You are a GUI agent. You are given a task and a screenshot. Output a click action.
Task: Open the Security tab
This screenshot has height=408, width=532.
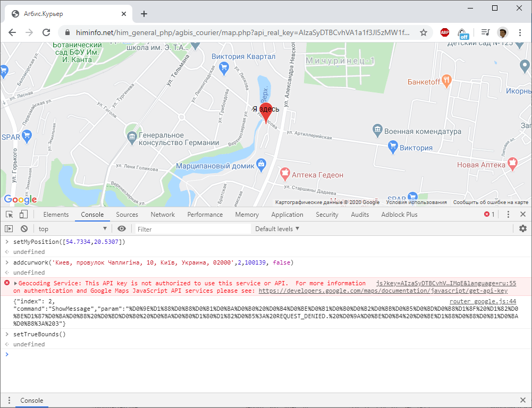coord(327,214)
